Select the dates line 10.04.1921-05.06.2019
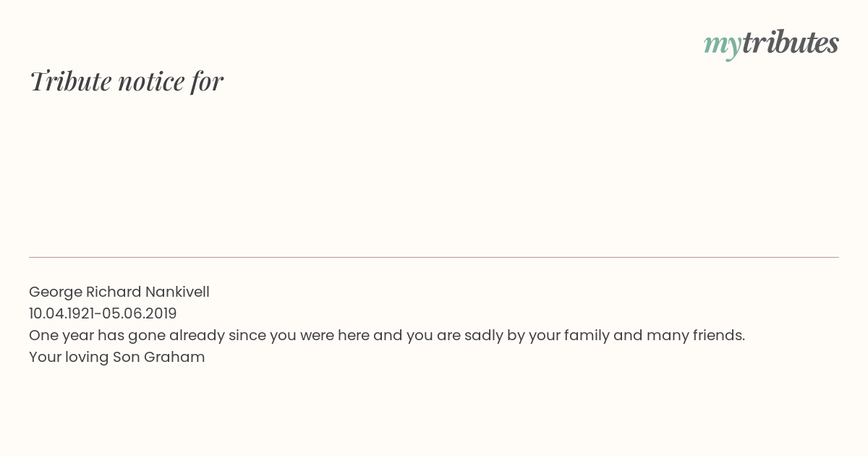Screen dimensions: 868x456 pyautogui.click(x=103, y=313)
